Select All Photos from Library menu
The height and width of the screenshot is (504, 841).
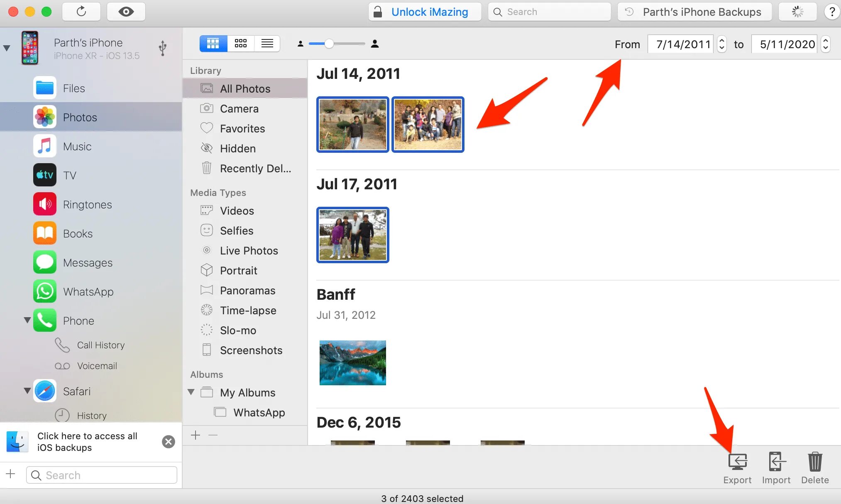pyautogui.click(x=244, y=88)
